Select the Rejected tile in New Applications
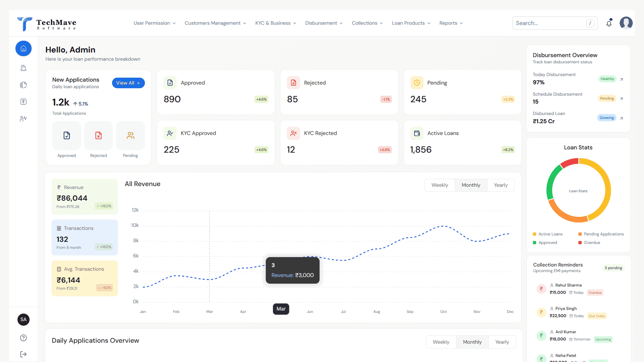This screenshot has height=362, width=644. click(98, 135)
